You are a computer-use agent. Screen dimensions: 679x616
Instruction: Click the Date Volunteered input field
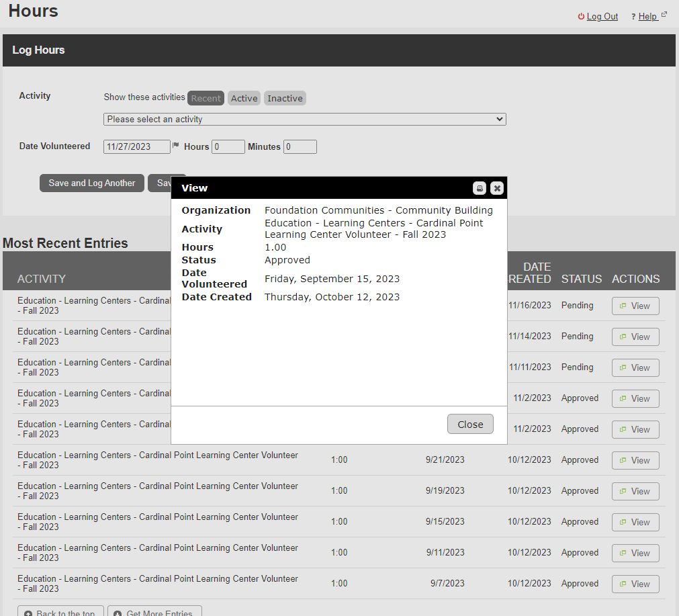(x=137, y=147)
